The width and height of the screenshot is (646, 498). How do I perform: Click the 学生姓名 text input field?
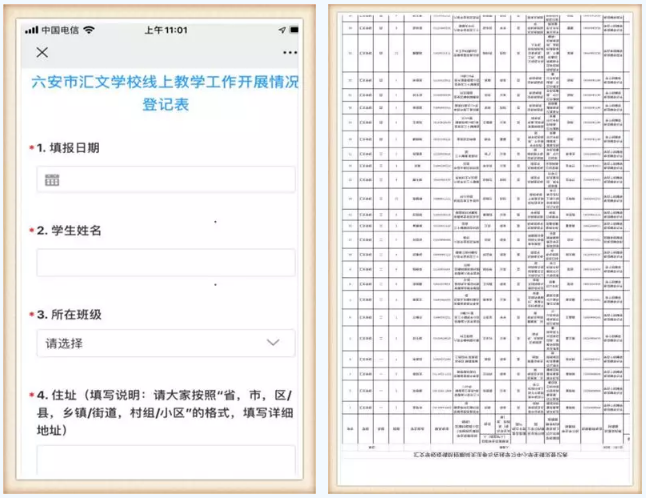pyautogui.click(x=166, y=262)
